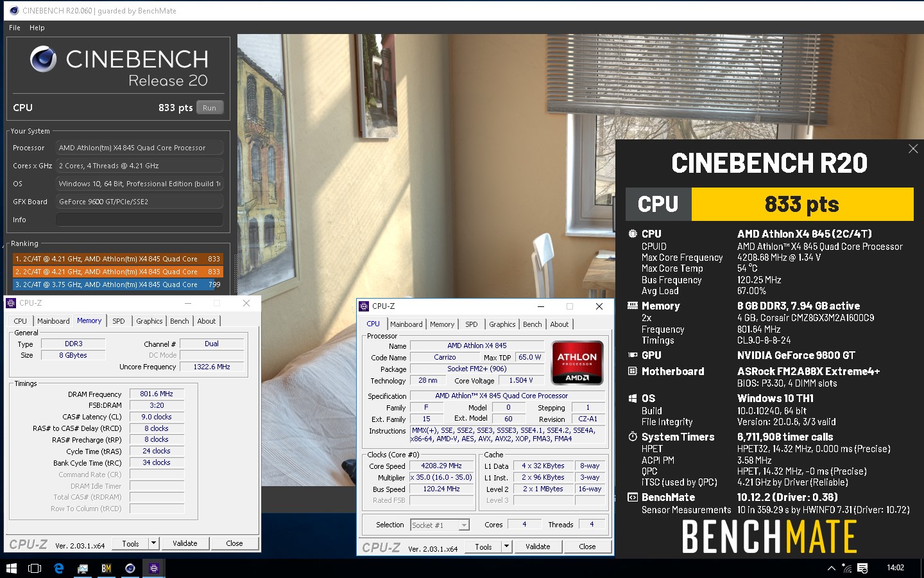Screen dimensions: 924x578
Task: Click the System Timers clock icon
Action: [x=633, y=437]
